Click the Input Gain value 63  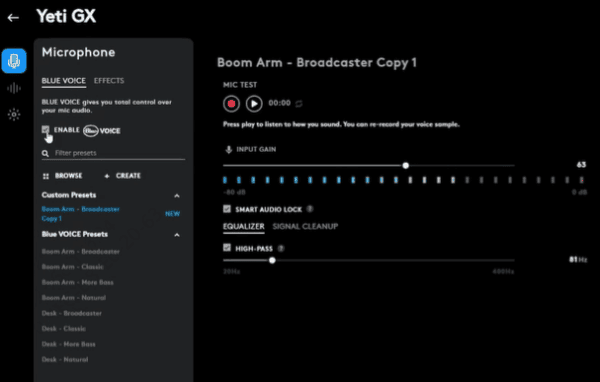tap(581, 165)
